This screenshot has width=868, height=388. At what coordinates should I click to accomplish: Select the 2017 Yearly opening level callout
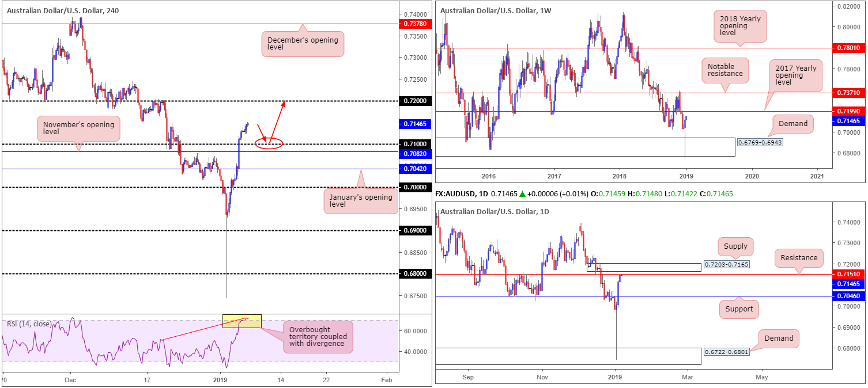tap(794, 76)
